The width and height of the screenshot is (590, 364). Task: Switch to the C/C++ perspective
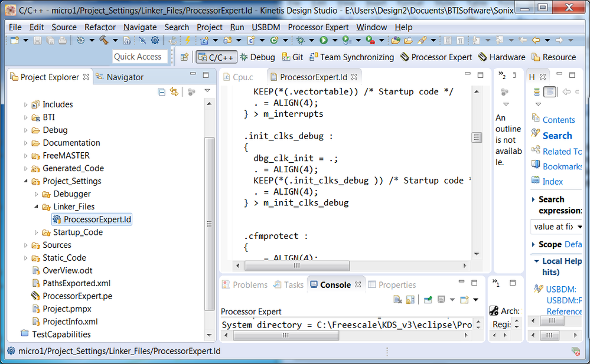point(216,57)
